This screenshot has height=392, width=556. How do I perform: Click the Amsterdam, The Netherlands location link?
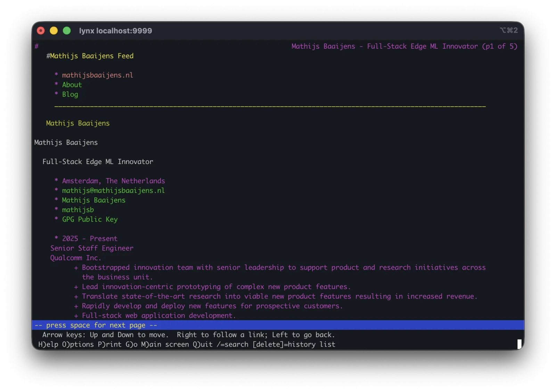(113, 181)
